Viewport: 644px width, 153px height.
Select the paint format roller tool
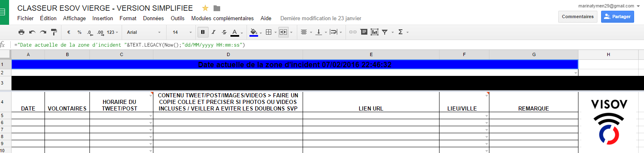click(x=54, y=32)
